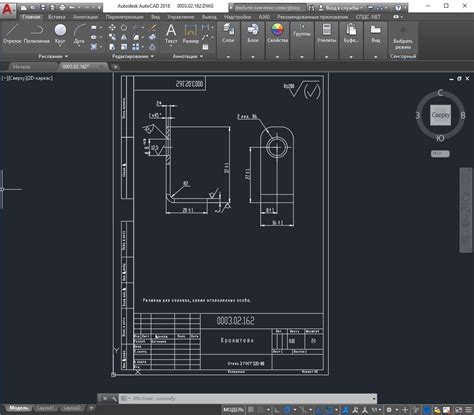Viewport: 474px width, 415px height.
Task: Click the Rotate tool icon
Action: click(x=124, y=28)
